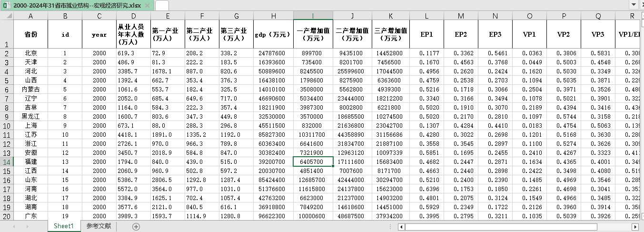Click 辽宁 三产增加值 value 18212200
This screenshot has width=644, height=232.
tap(390, 99)
